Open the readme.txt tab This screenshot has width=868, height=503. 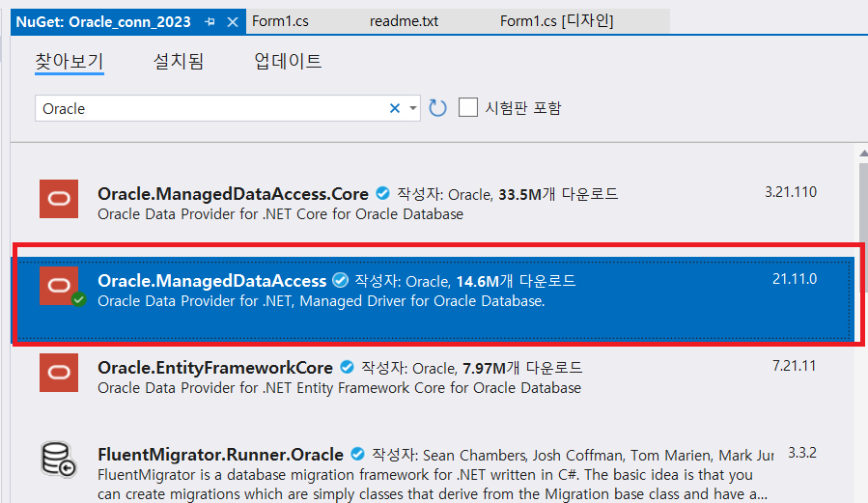tap(404, 21)
